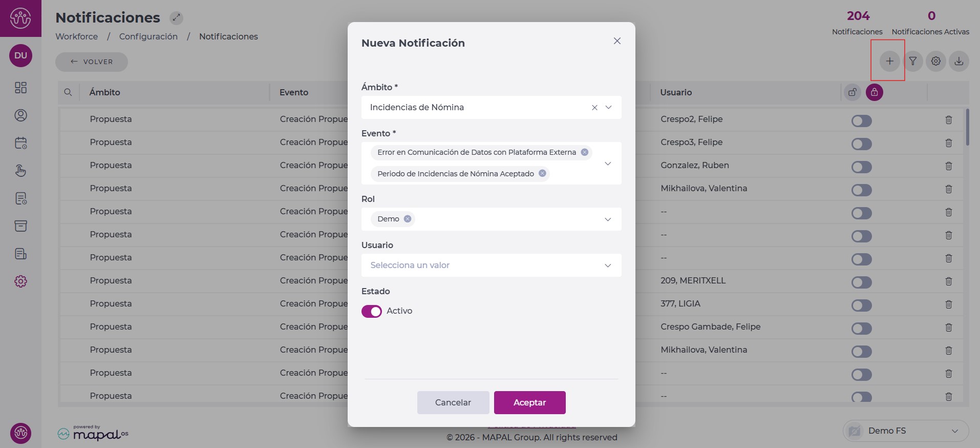This screenshot has height=448, width=980.
Task: Click the purple locked padlock icon
Action: [x=874, y=92]
